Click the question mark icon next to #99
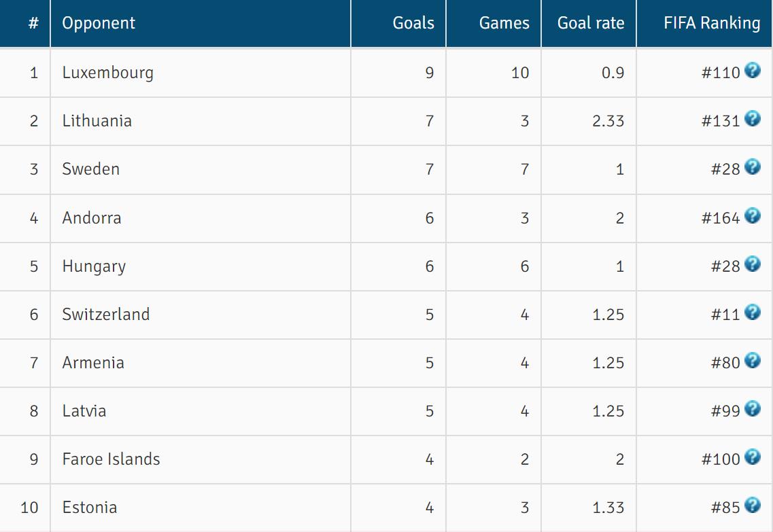The image size is (773, 532). [x=752, y=408]
